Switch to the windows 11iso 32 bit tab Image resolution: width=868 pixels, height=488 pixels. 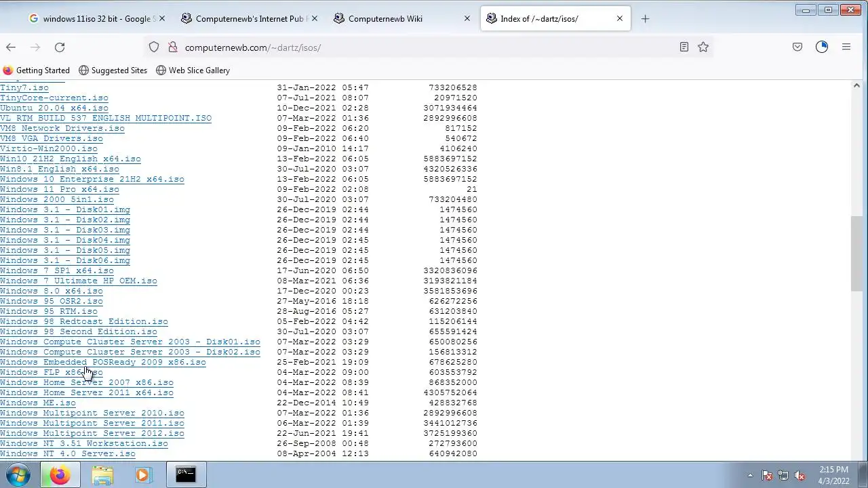pyautogui.click(x=96, y=18)
